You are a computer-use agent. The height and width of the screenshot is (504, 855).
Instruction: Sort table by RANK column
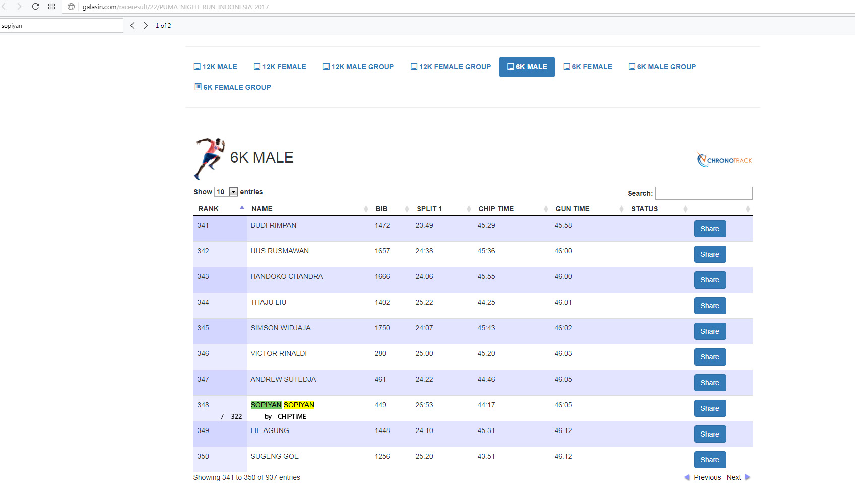209,209
